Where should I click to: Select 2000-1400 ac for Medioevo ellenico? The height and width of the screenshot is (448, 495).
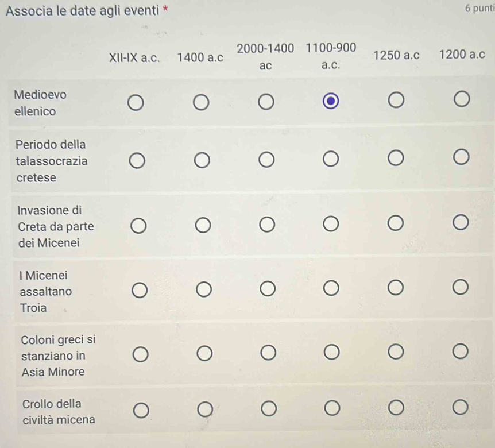coord(265,103)
